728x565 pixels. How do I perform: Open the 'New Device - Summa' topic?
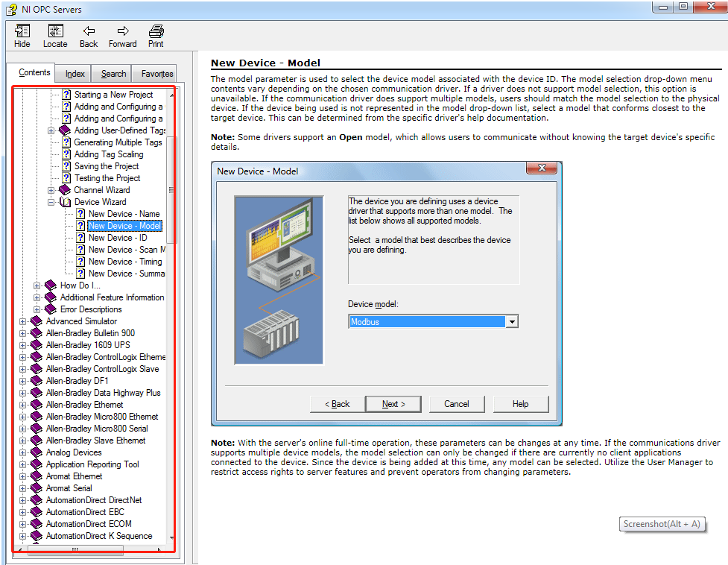(x=127, y=274)
